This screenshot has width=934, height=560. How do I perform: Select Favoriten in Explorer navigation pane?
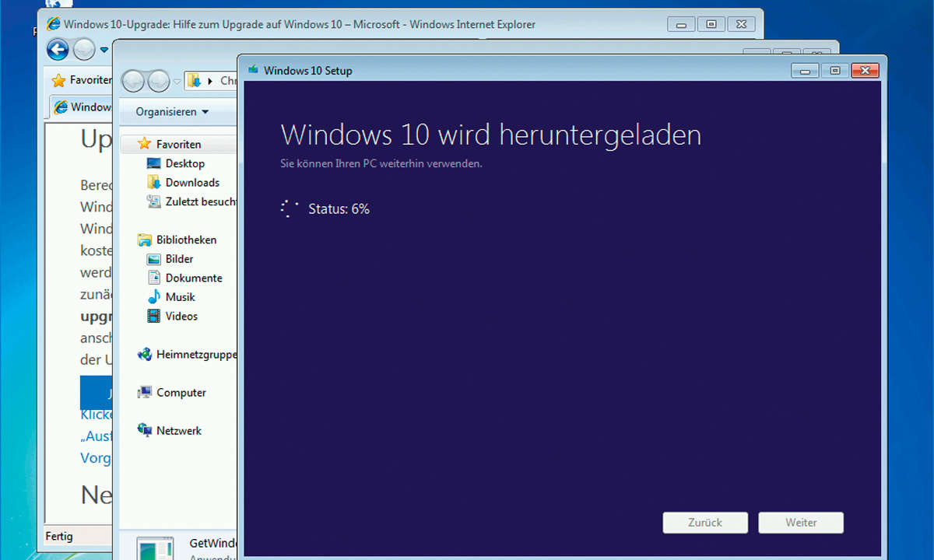click(178, 144)
